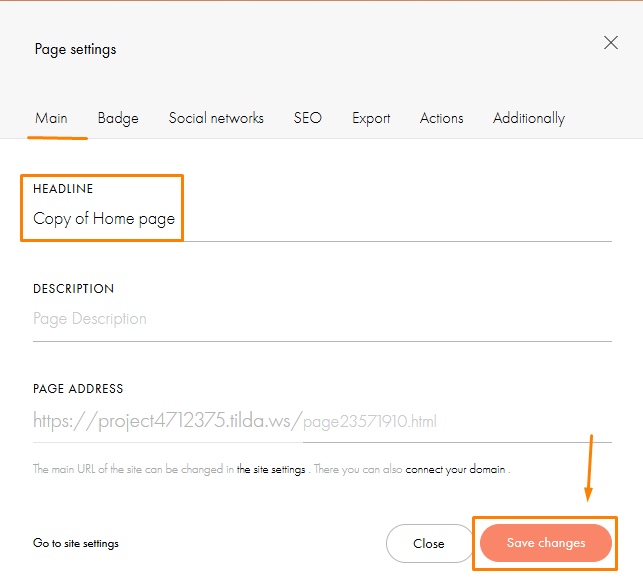The height and width of the screenshot is (584, 643).
Task: Focus the Page Description input field
Action: (x=322, y=319)
